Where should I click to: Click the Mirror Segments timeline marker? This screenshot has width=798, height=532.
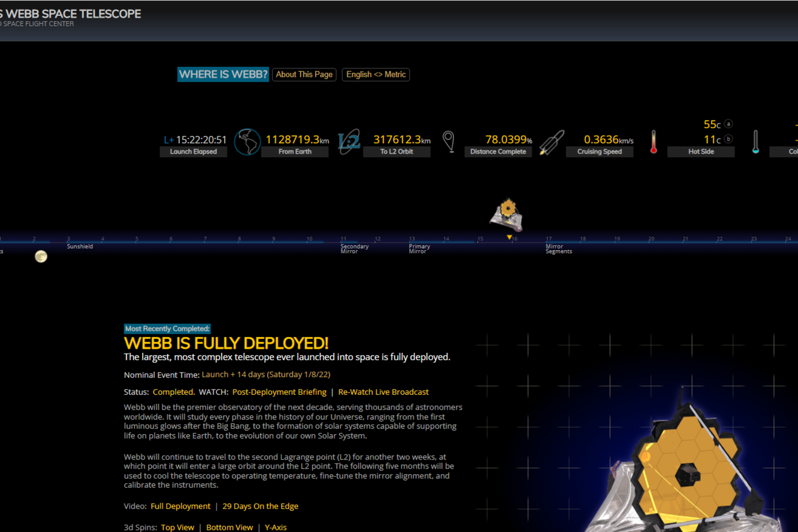pos(558,249)
